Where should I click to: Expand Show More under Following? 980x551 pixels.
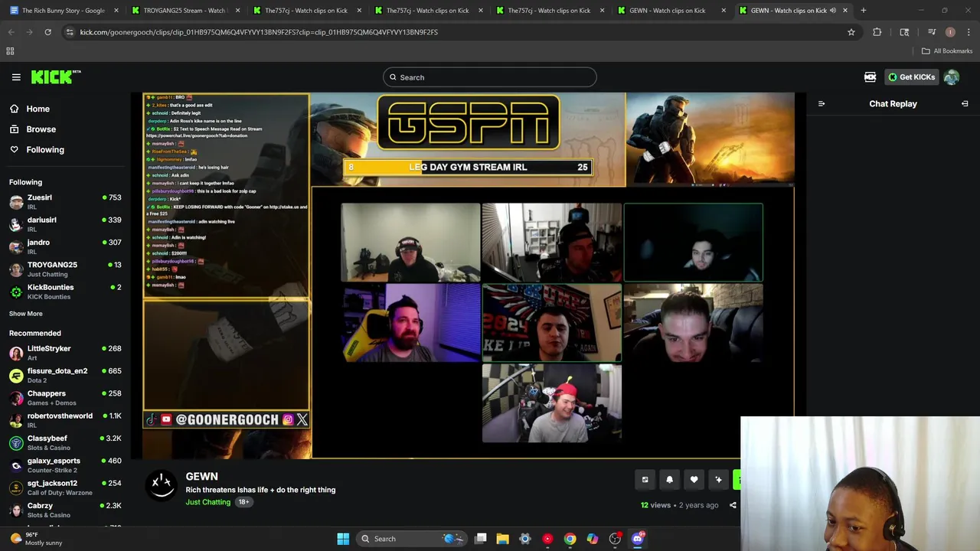click(x=26, y=314)
